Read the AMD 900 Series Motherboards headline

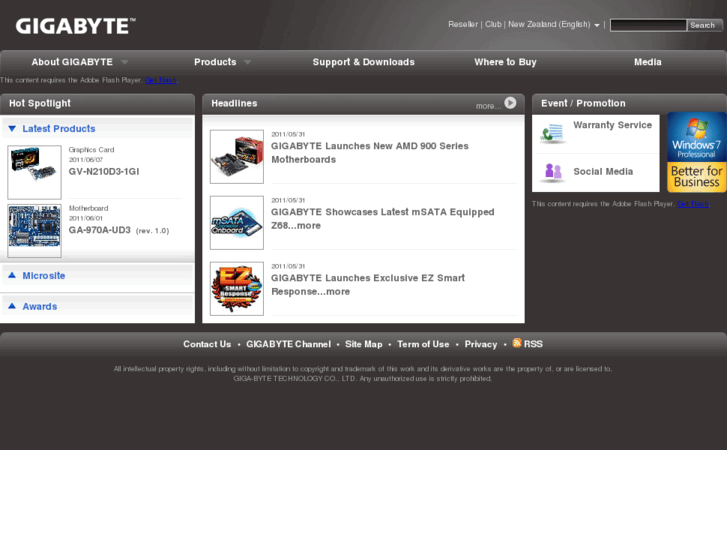click(370, 153)
